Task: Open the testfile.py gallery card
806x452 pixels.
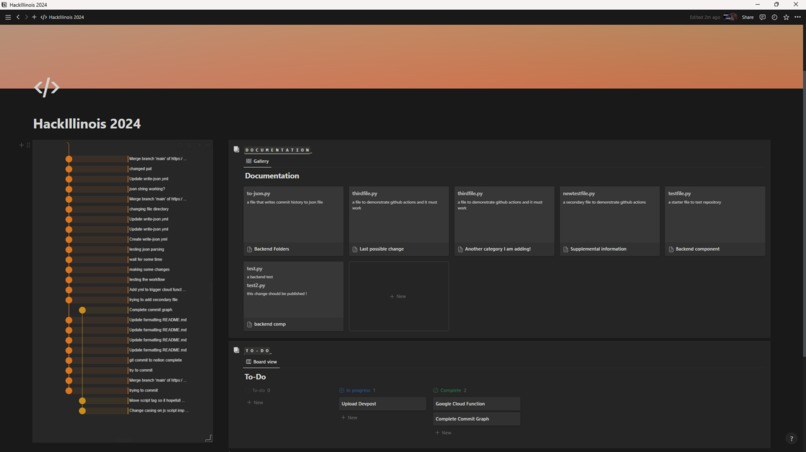Action: [x=715, y=221]
